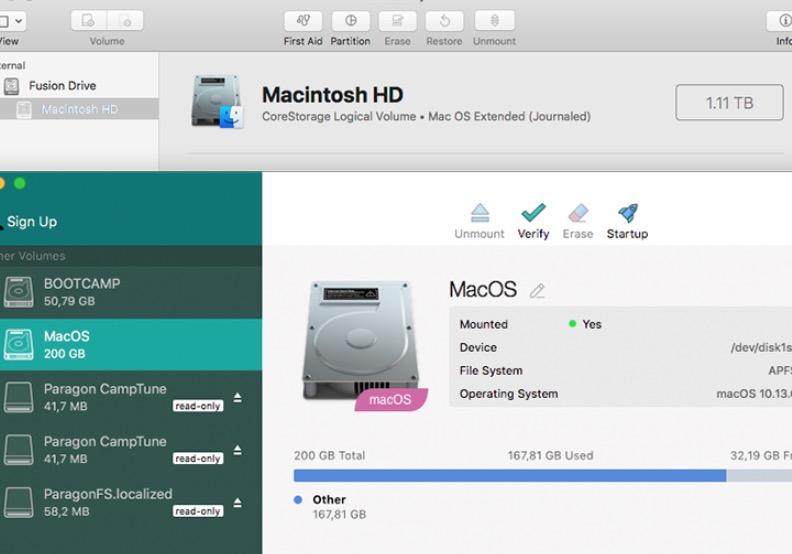
Task: Eject the ParagonFS.localized volume
Action: tap(237, 503)
